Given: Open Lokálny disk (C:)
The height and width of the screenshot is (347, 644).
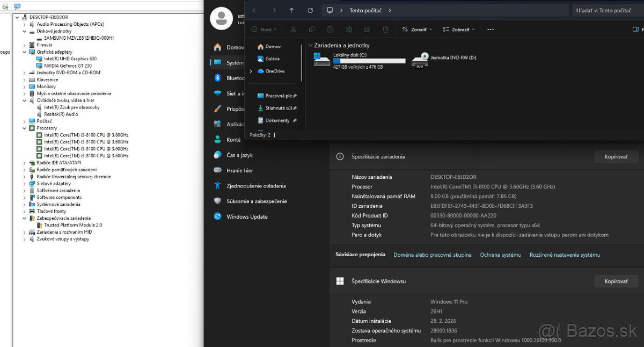Looking at the screenshot, I should coord(360,61).
